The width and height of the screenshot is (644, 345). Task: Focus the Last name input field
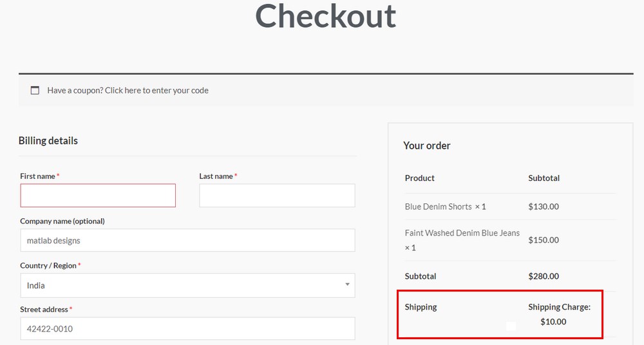coord(277,196)
